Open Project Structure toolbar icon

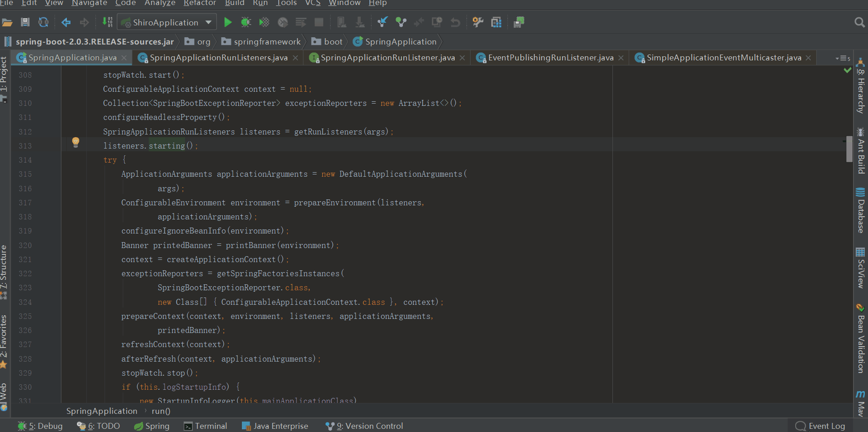(496, 22)
